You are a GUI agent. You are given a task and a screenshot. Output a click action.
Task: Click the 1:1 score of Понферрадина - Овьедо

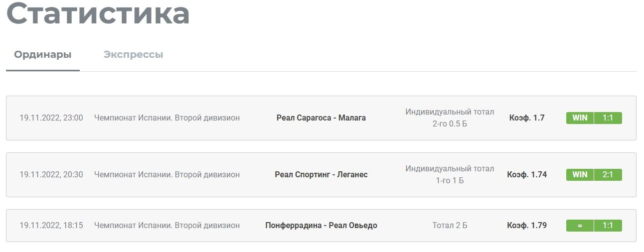click(x=608, y=226)
